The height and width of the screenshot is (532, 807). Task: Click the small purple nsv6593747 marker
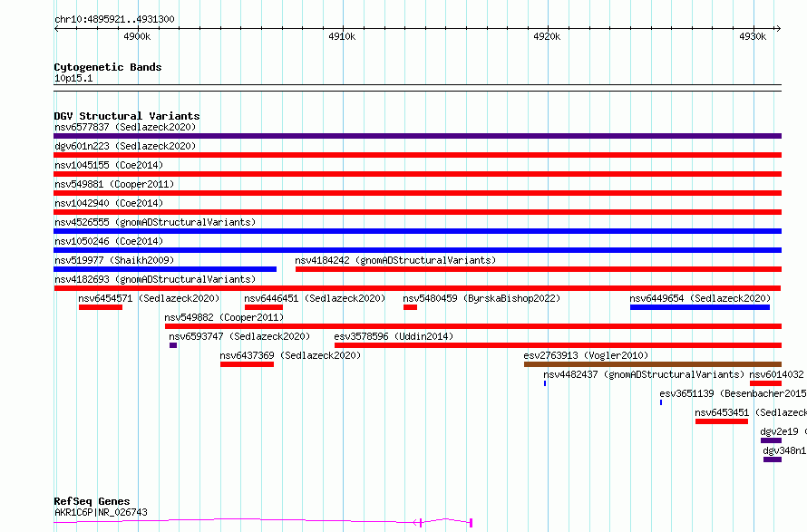173,345
